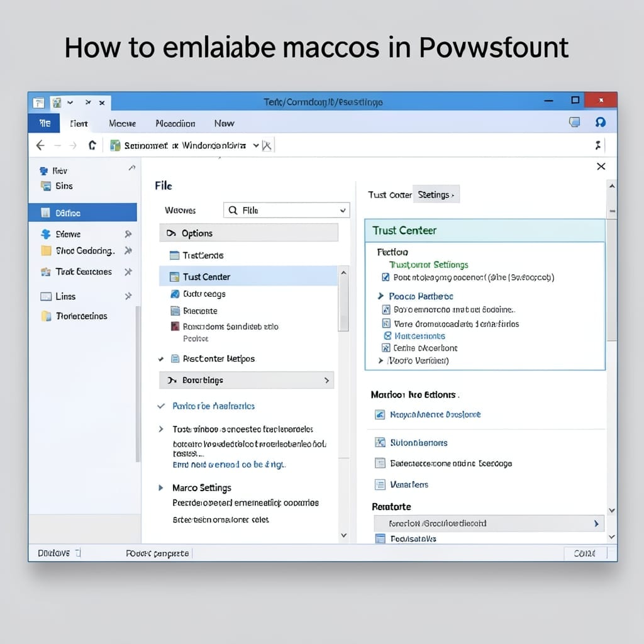This screenshot has height=644, width=644.
Task: Click the Venarfens list icon
Action: [380, 485]
